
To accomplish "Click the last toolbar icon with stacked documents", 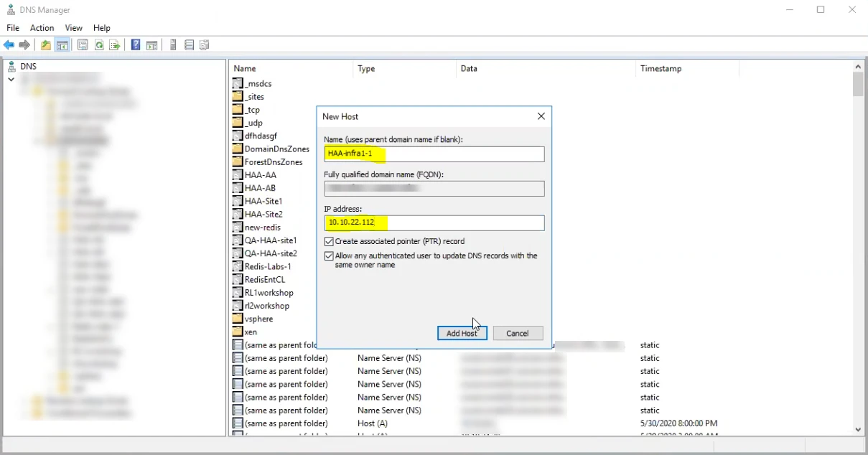I will pyautogui.click(x=205, y=45).
